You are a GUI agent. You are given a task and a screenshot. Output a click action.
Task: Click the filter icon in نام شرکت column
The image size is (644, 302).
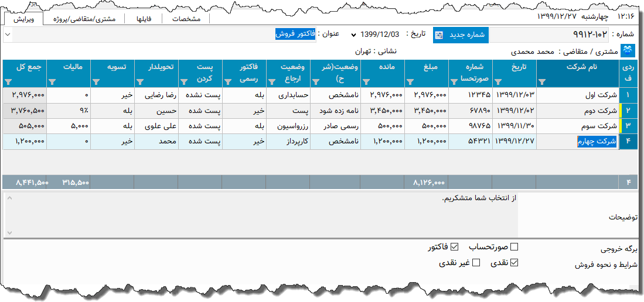pos(541,82)
